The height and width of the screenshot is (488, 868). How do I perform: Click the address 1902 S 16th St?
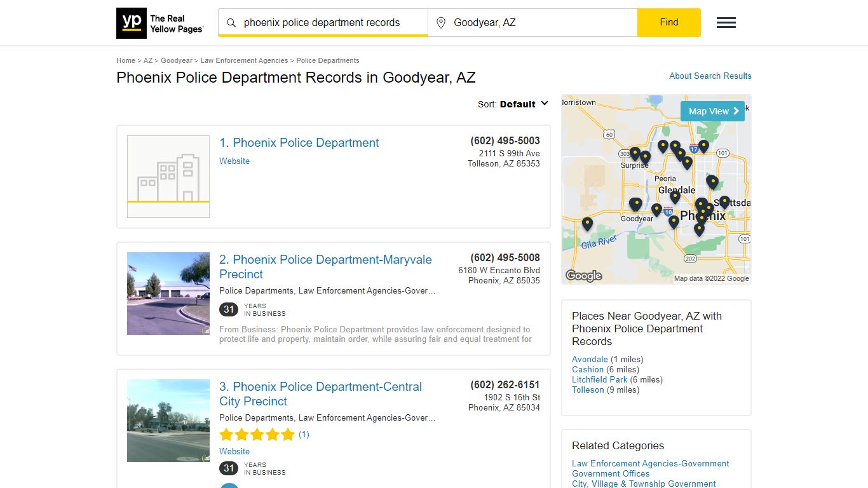[x=512, y=398]
